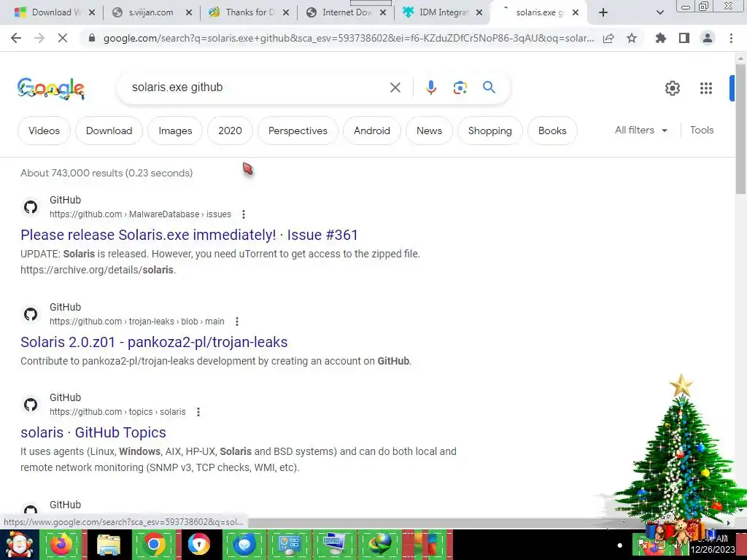
Task: Open Internet Download Manager in taskbar
Action: click(379, 544)
